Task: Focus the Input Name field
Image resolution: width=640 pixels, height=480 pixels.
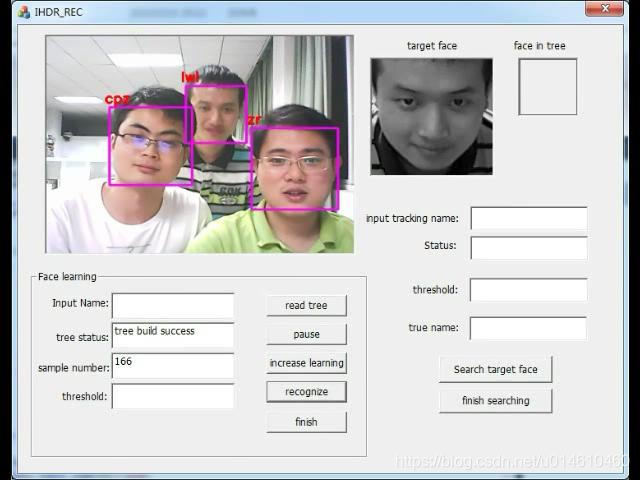Action: click(173, 305)
